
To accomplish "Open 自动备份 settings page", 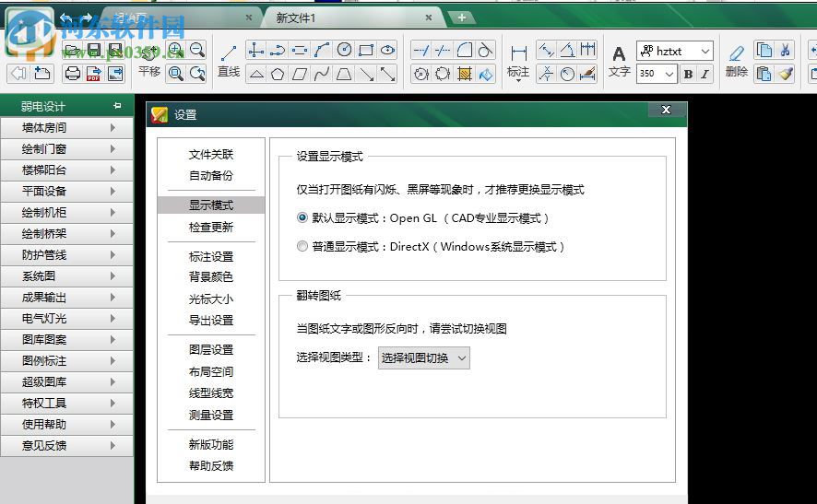I will pos(211,176).
